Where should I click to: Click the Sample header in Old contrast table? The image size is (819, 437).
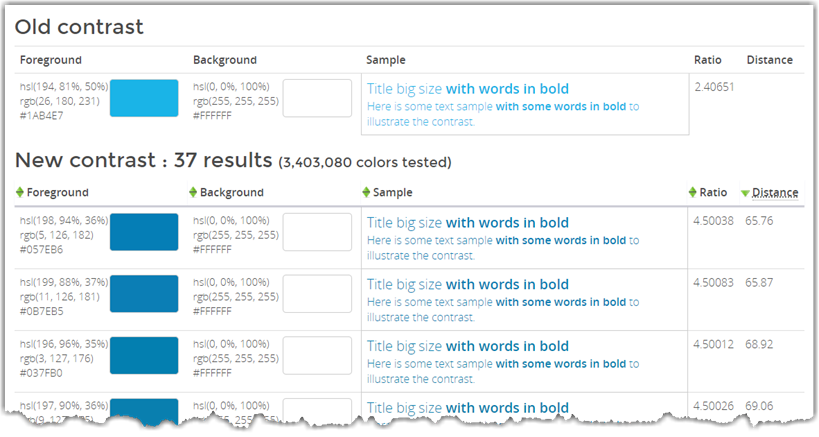click(x=385, y=60)
